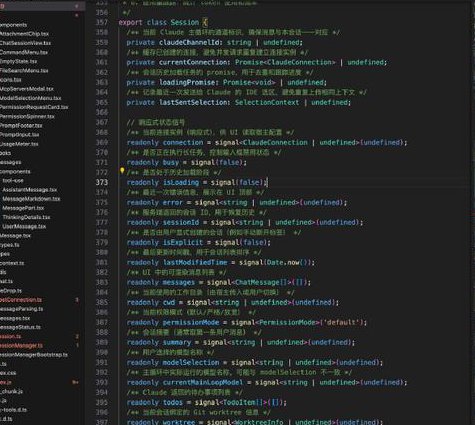
Task: Open messageParsing.ts in the explorer
Action: [x=21, y=309]
